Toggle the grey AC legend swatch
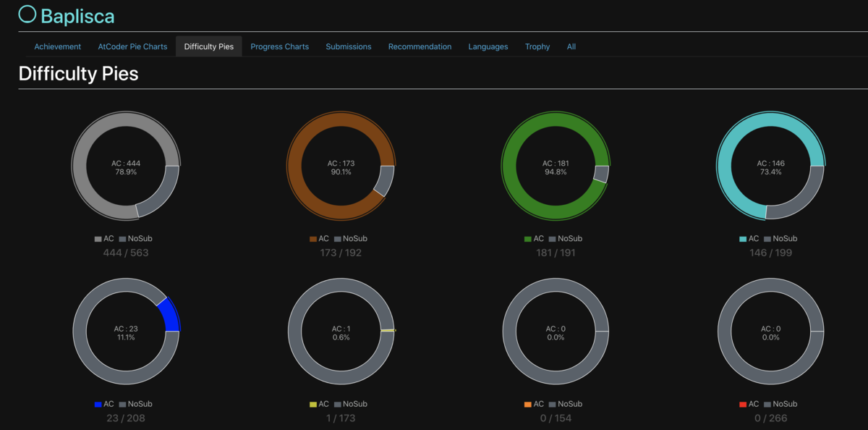The height and width of the screenshot is (430, 868). click(98, 239)
